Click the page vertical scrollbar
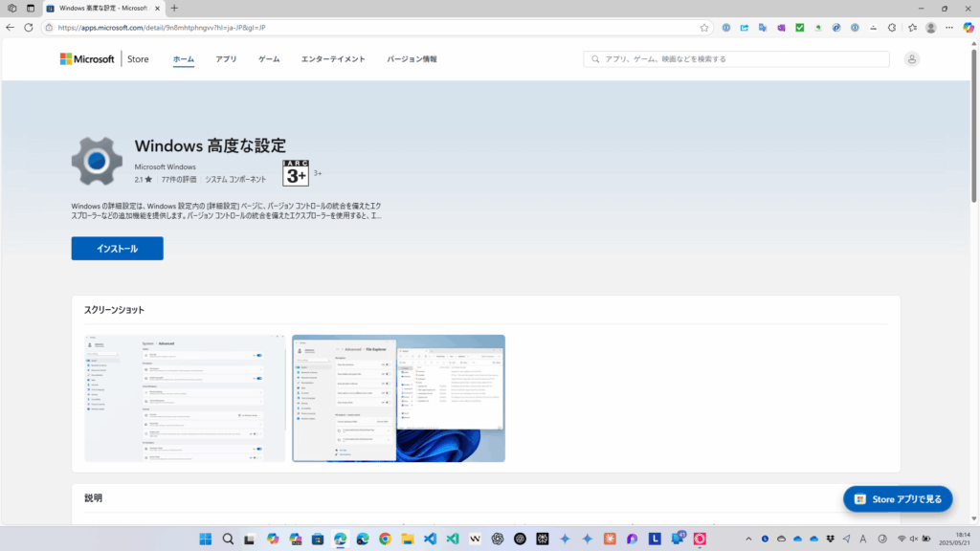The width and height of the screenshot is (980, 551). pyautogui.click(x=973, y=125)
